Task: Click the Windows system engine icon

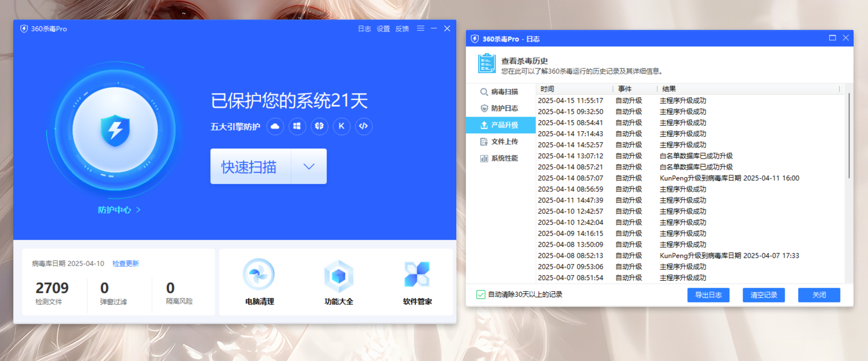Action: pos(297,126)
